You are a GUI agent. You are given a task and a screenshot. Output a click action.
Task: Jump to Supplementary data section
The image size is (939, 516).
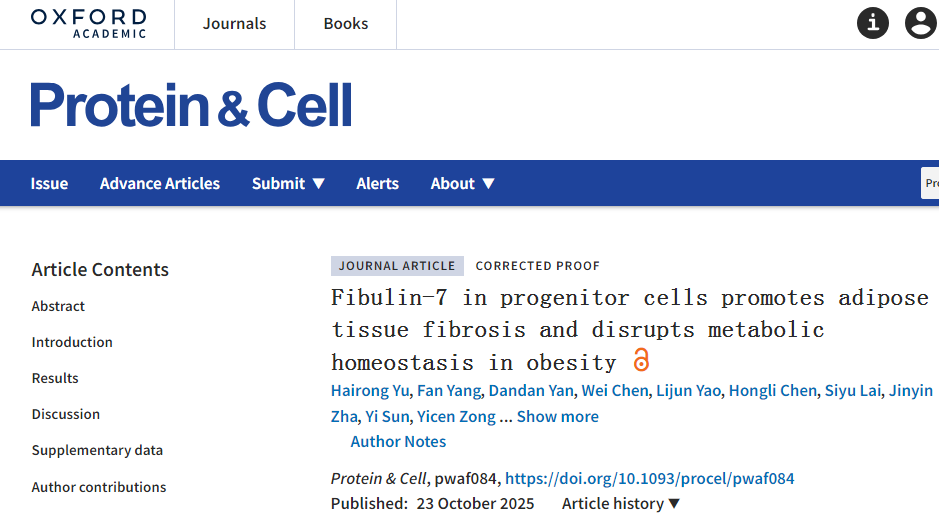pyautogui.click(x=97, y=450)
